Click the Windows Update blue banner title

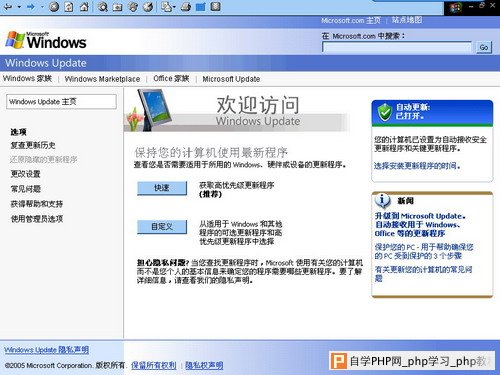[x=46, y=63]
